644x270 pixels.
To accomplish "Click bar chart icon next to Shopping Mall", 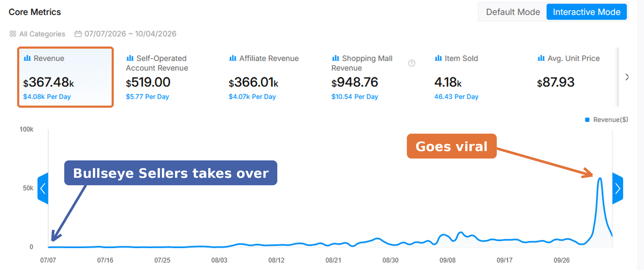I will pos(336,58).
